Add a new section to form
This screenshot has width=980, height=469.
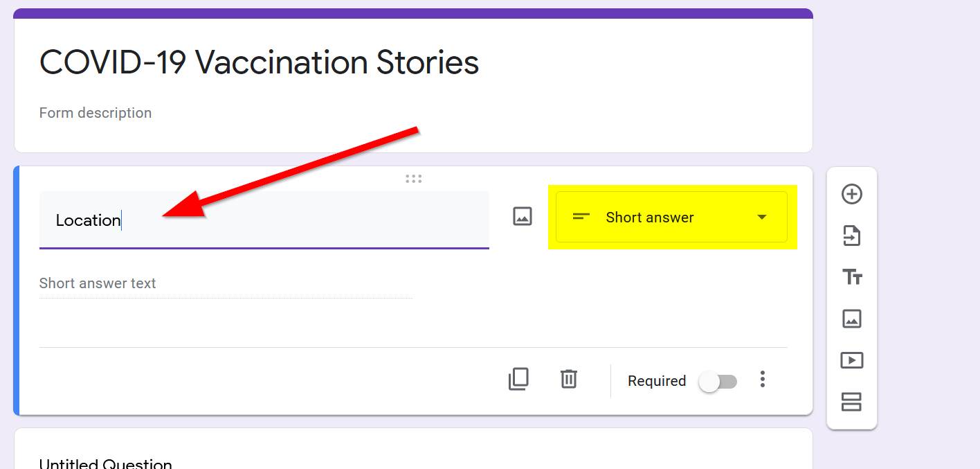click(x=851, y=402)
